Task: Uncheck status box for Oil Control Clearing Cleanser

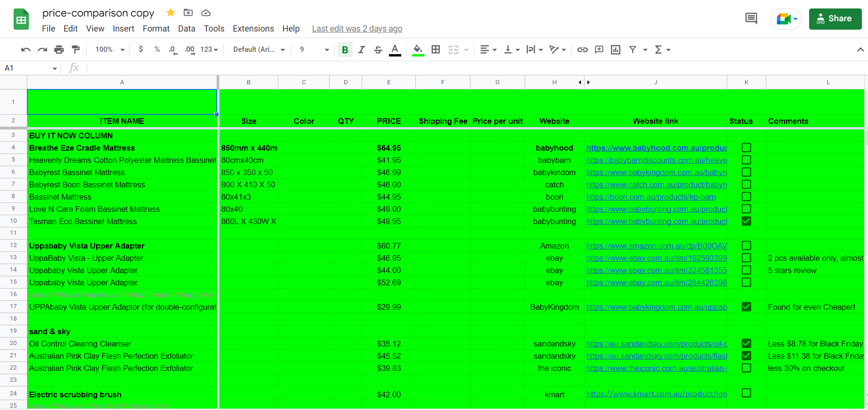Action: 746,344
